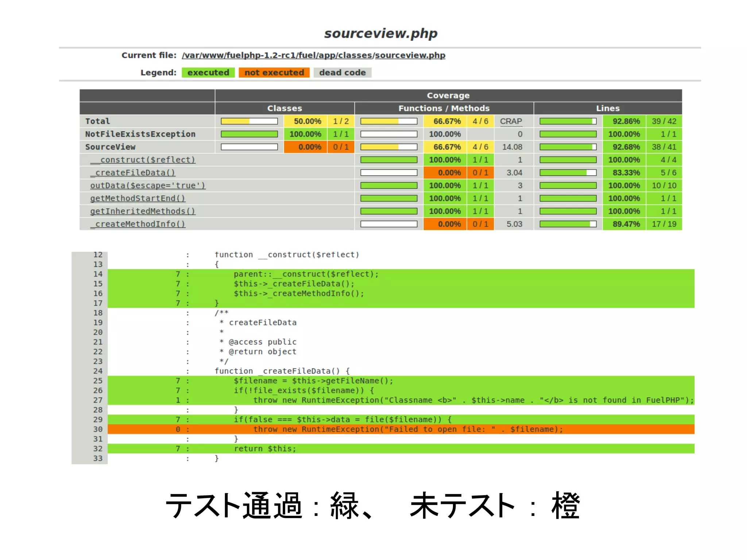Open the getInheritedMethods() method link

[143, 211]
